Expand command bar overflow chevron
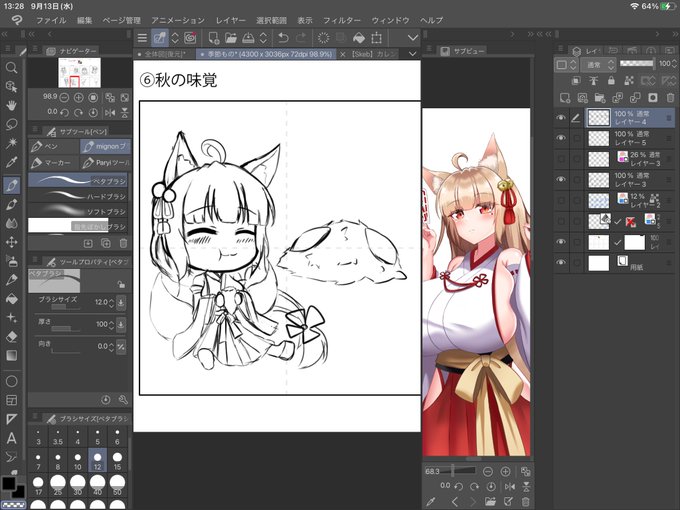The image size is (680, 510). [x=413, y=38]
